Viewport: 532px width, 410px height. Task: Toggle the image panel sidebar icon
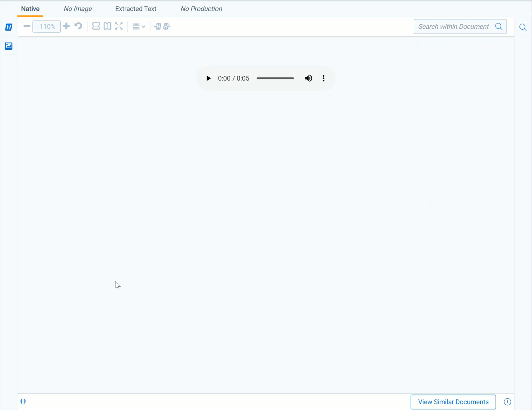(x=9, y=46)
